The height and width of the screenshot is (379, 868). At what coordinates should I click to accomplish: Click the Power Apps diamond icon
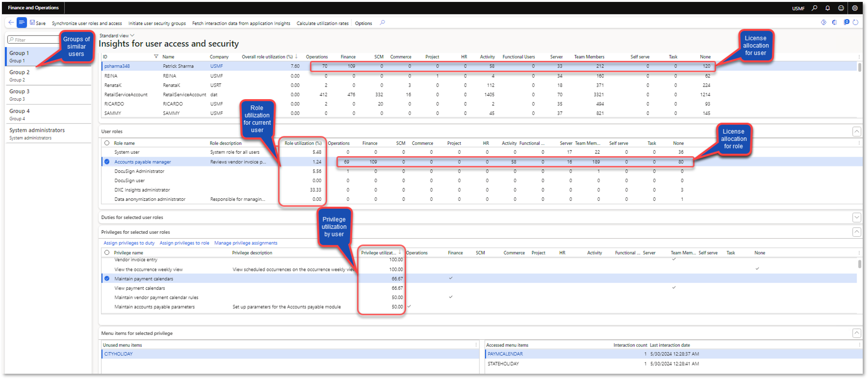823,23
